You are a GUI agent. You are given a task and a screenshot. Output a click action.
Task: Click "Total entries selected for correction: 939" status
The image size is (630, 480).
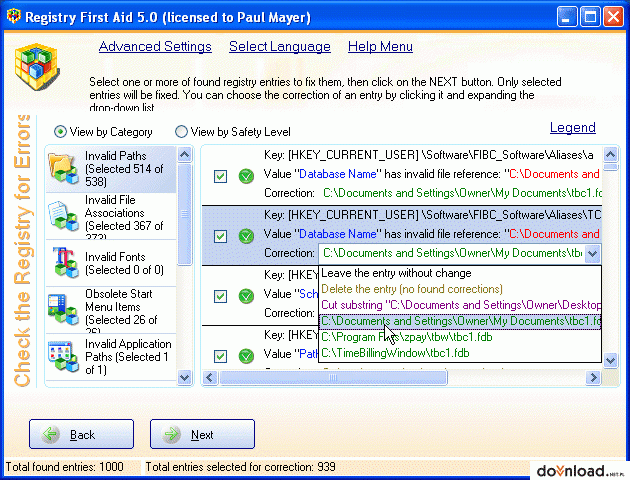pos(240,467)
